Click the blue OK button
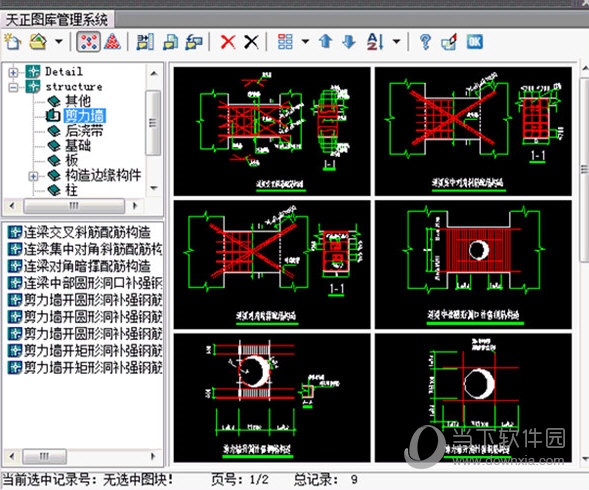The image size is (589, 490). tap(474, 42)
